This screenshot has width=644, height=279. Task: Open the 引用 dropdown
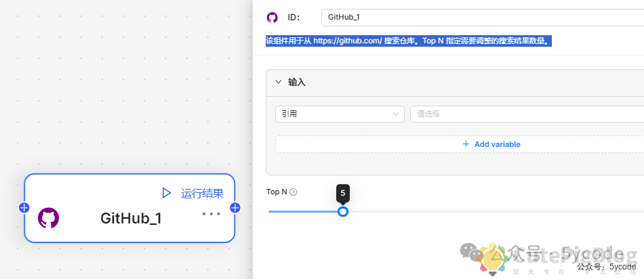click(340, 114)
